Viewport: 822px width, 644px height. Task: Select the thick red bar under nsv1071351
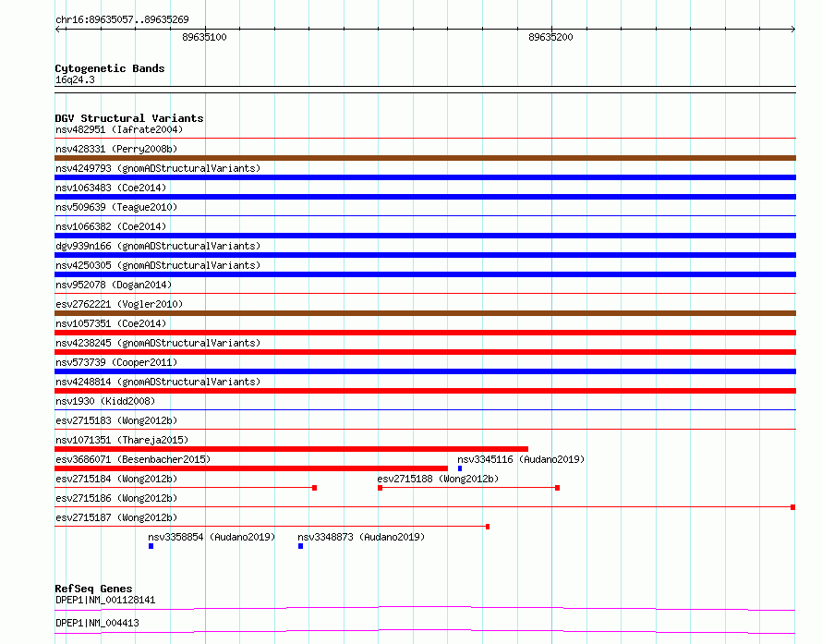coord(292,449)
